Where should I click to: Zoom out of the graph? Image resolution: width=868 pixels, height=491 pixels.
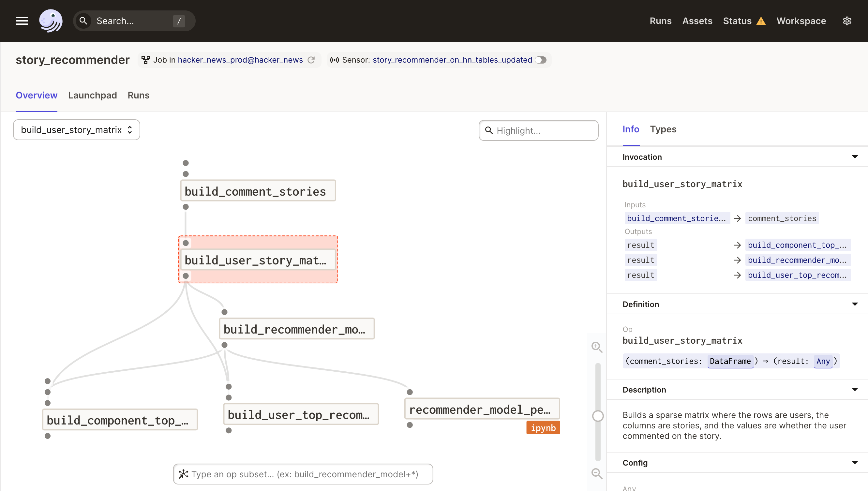tap(596, 473)
